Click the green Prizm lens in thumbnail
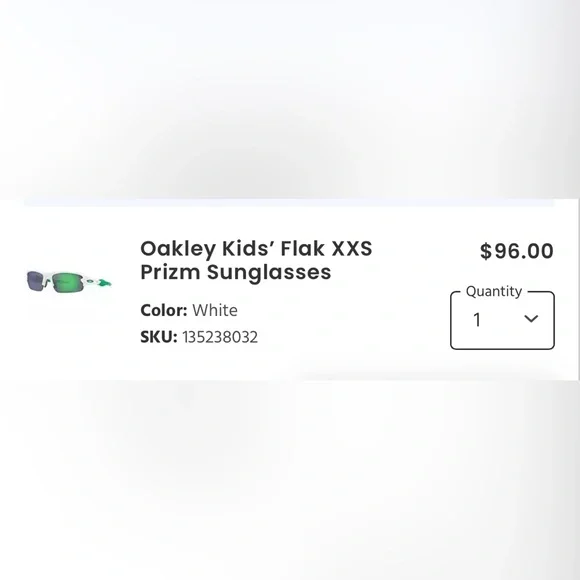The width and height of the screenshot is (580, 580). click(67, 282)
